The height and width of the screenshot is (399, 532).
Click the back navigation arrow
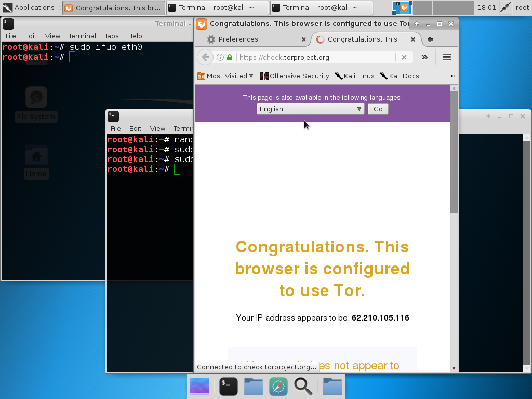(x=205, y=57)
